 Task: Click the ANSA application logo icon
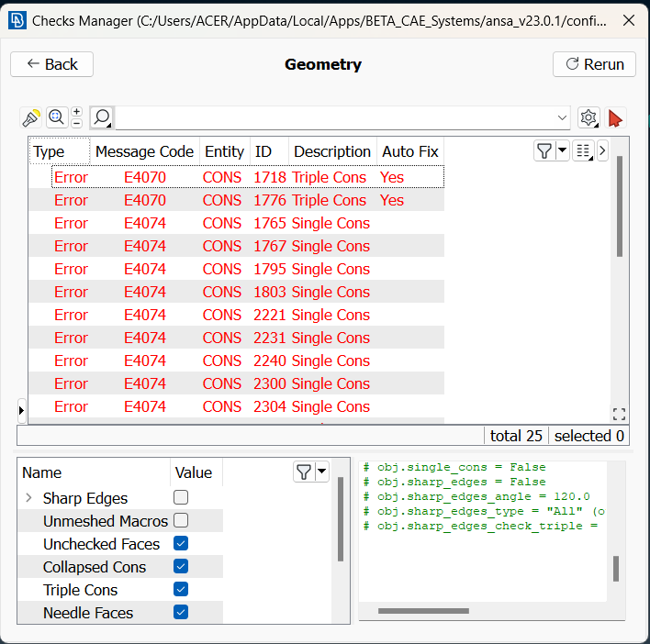coord(17,20)
